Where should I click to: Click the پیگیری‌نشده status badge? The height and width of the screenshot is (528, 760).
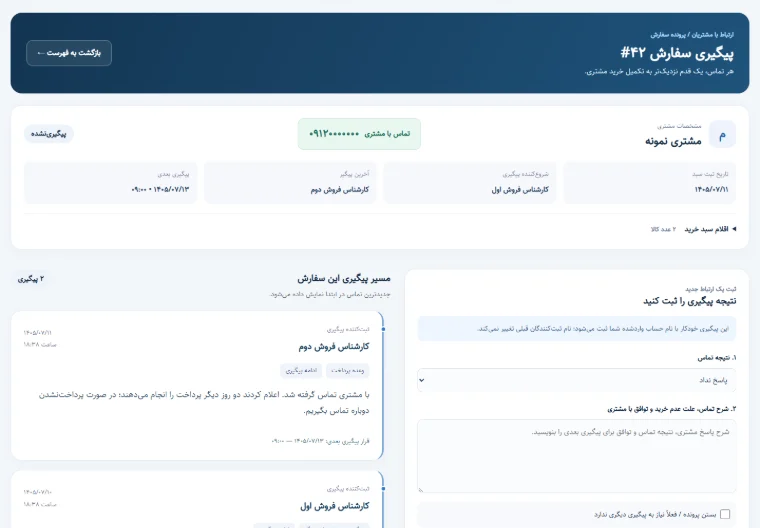click(x=48, y=134)
